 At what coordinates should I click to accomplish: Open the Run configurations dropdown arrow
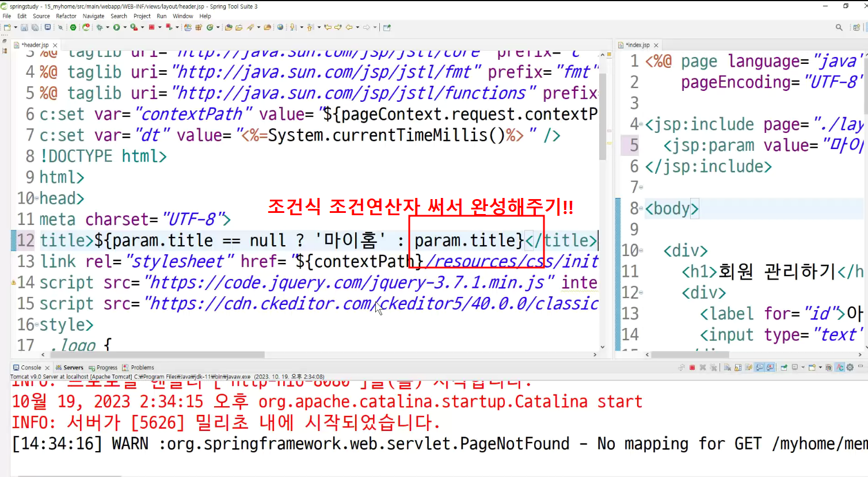(x=125, y=27)
